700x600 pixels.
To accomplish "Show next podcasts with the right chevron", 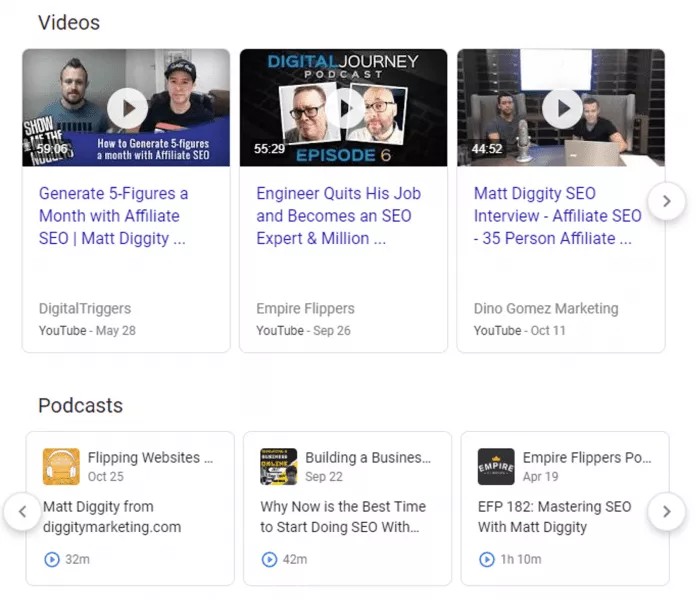I will click(x=667, y=512).
